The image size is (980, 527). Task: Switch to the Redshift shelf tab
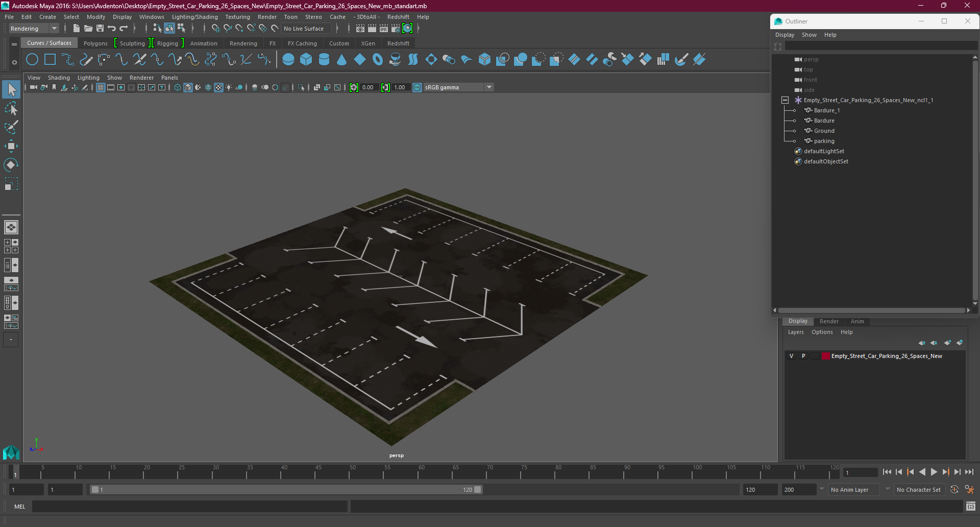[398, 43]
